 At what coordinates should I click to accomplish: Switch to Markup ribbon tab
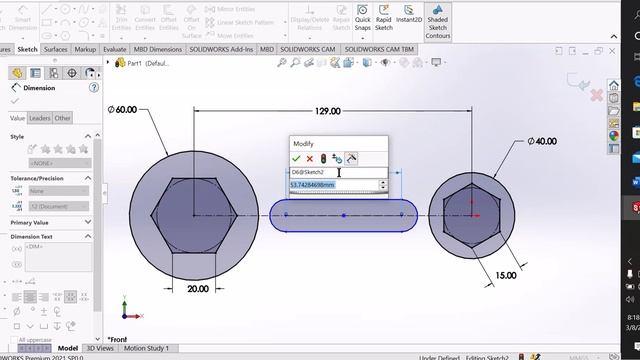pyautogui.click(x=85, y=49)
